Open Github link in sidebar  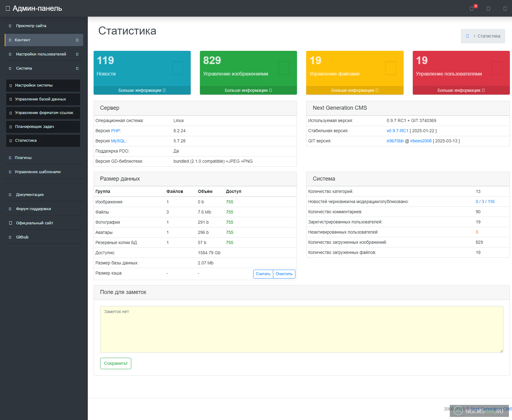tap(44, 237)
